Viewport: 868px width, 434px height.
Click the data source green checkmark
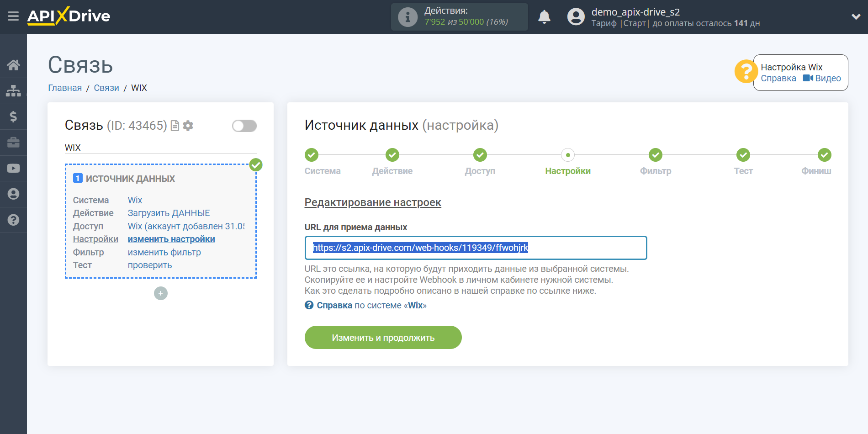256,165
